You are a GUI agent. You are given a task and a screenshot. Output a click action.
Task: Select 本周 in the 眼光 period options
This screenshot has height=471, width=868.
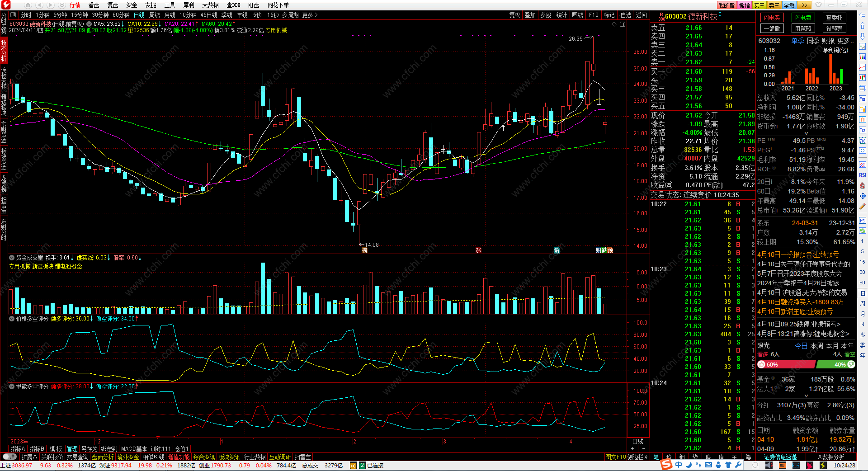tap(816, 346)
